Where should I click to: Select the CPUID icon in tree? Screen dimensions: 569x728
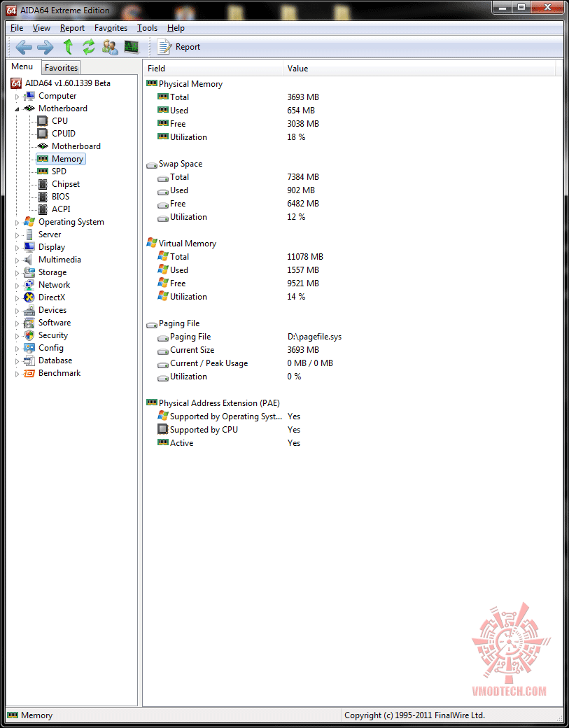click(x=43, y=133)
